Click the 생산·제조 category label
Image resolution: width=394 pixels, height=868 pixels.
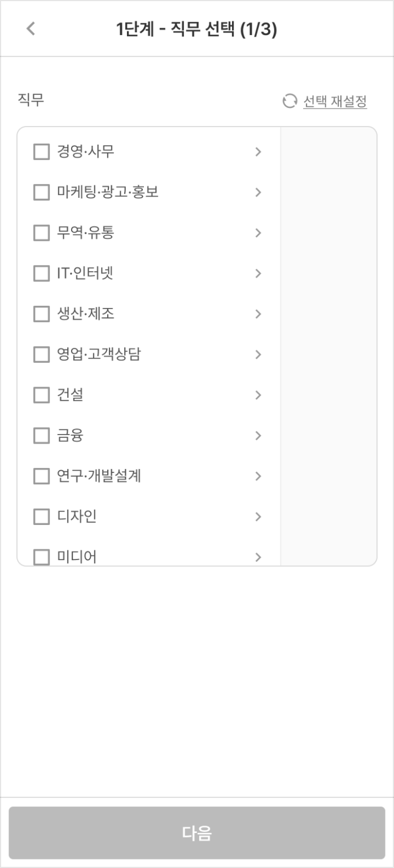86,314
